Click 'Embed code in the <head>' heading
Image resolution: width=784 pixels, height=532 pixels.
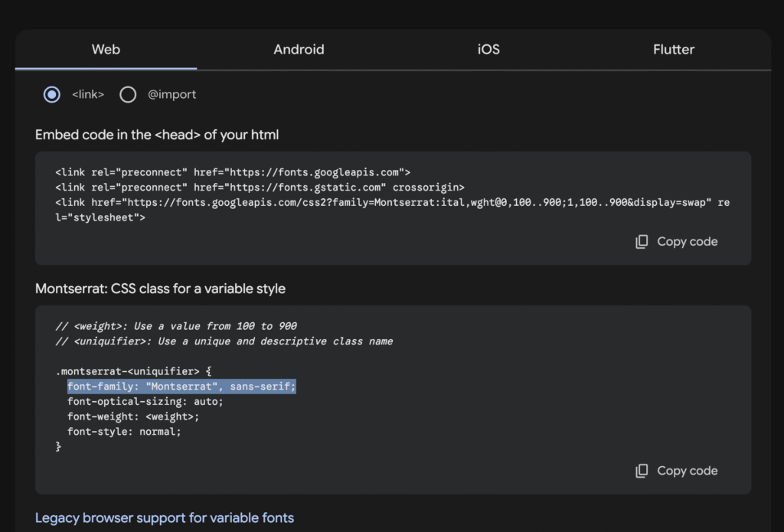(157, 135)
